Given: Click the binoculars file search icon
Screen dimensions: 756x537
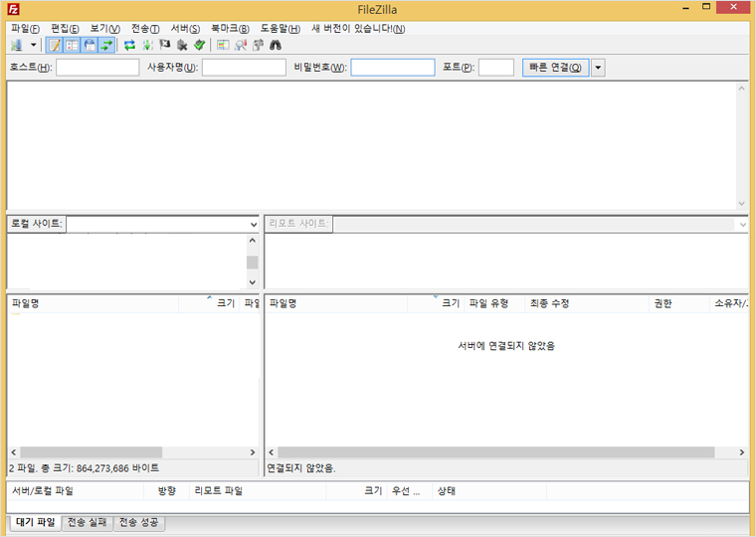Looking at the screenshot, I should pyautogui.click(x=276, y=45).
